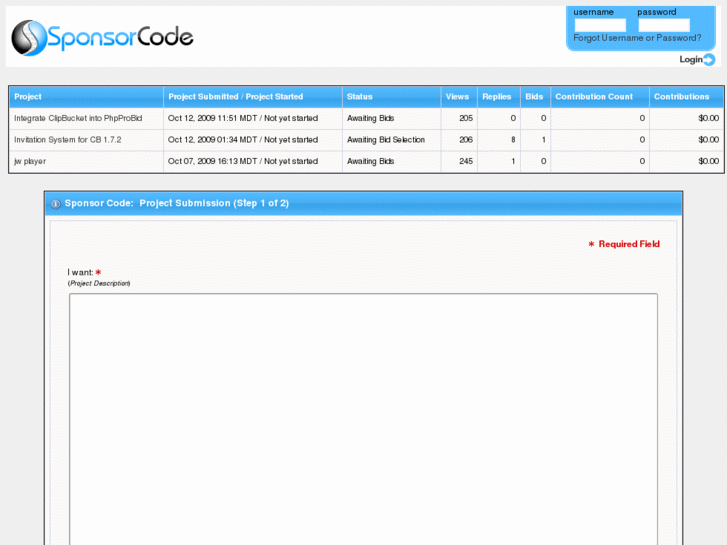This screenshot has height=545, width=727.
Task: Click the 205 views value
Action: [466, 118]
